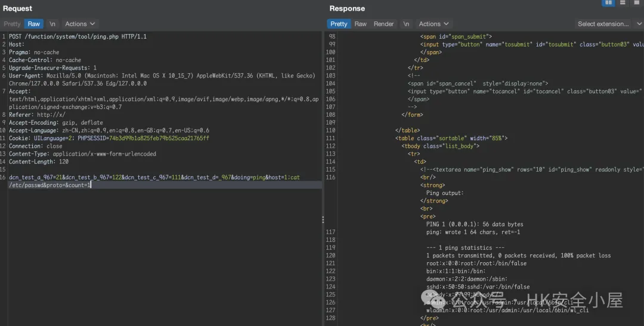Click the Upgrade-Insecure-Requests: 1 header
644x326 pixels.
(x=53, y=68)
